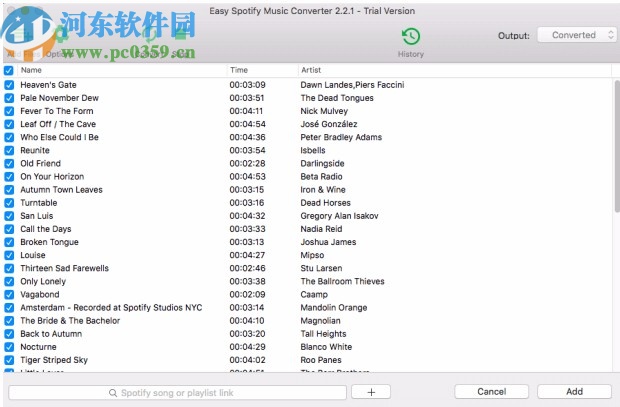Viewport: 620px width, 407px height.
Task: Click the artist Dawn Landes,Piers Faccini
Action: tap(352, 85)
